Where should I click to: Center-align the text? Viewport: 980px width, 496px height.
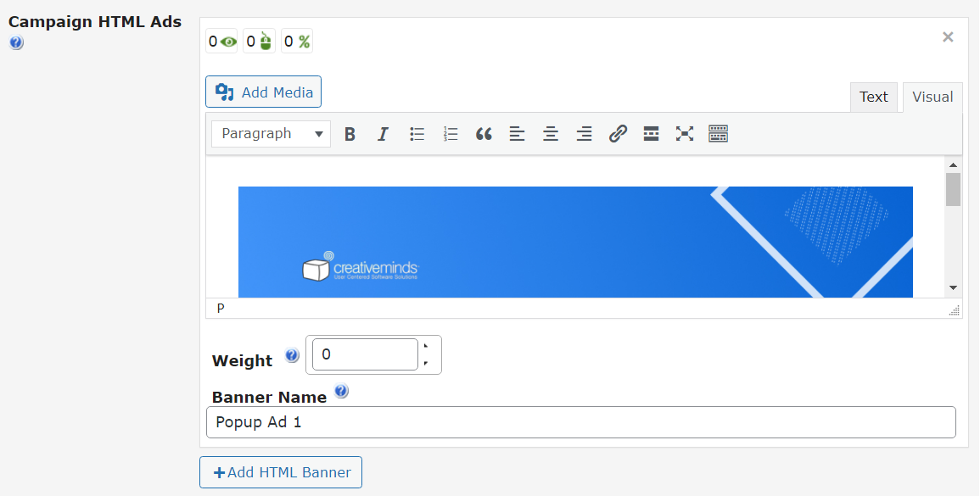pyautogui.click(x=551, y=134)
